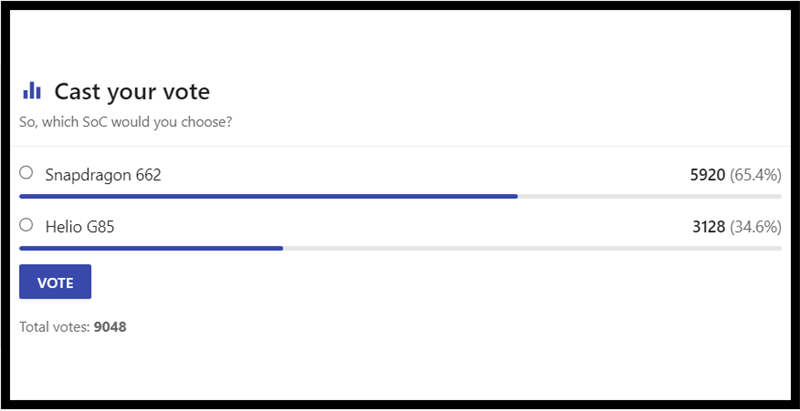800x411 pixels.
Task: Click the "Cast your vote" heading
Action: 132,92
